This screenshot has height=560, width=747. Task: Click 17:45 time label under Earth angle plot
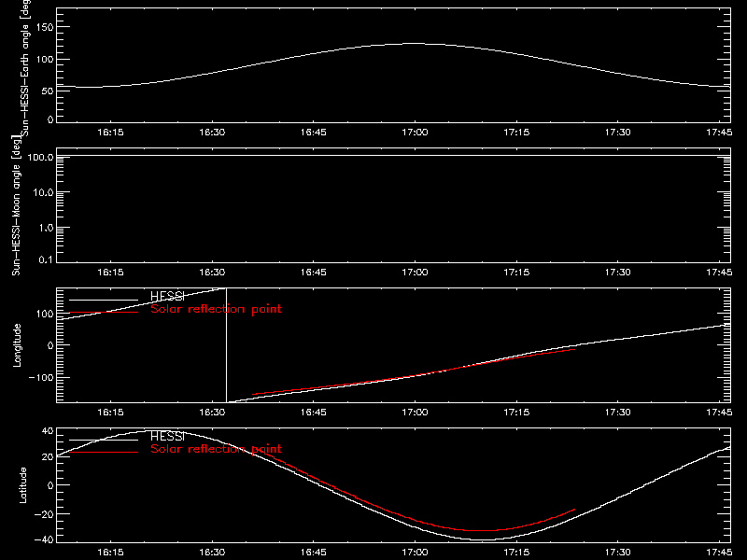[719, 132]
